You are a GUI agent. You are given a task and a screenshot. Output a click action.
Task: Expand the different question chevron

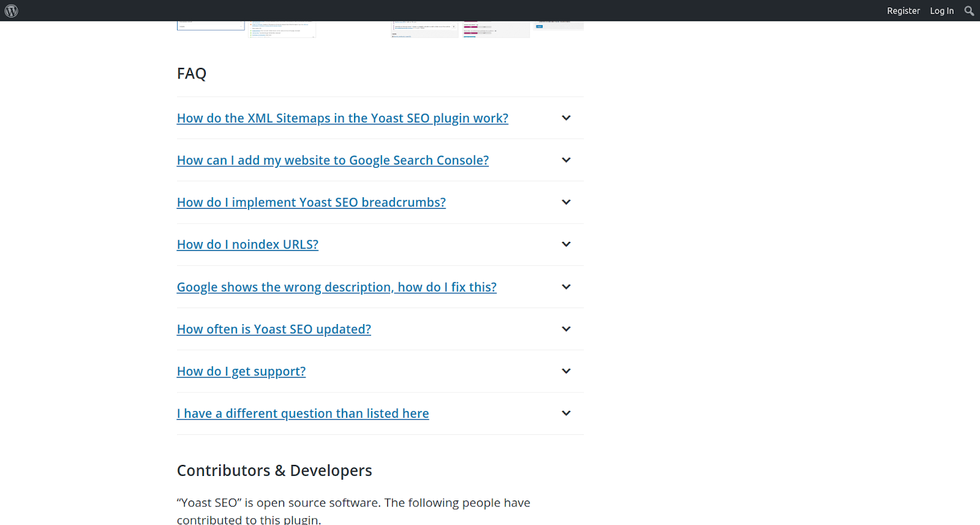pos(566,413)
